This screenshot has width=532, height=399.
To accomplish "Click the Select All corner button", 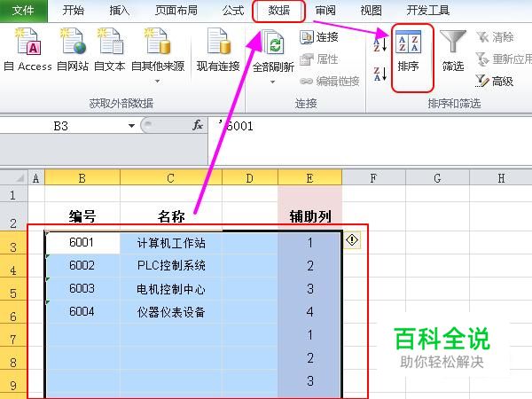I will pos(13,177).
